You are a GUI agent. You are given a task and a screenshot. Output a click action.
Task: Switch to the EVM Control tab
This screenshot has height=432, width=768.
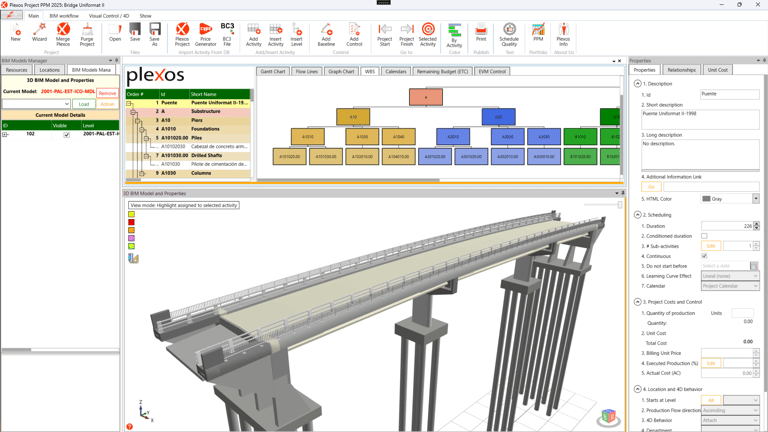click(x=492, y=72)
